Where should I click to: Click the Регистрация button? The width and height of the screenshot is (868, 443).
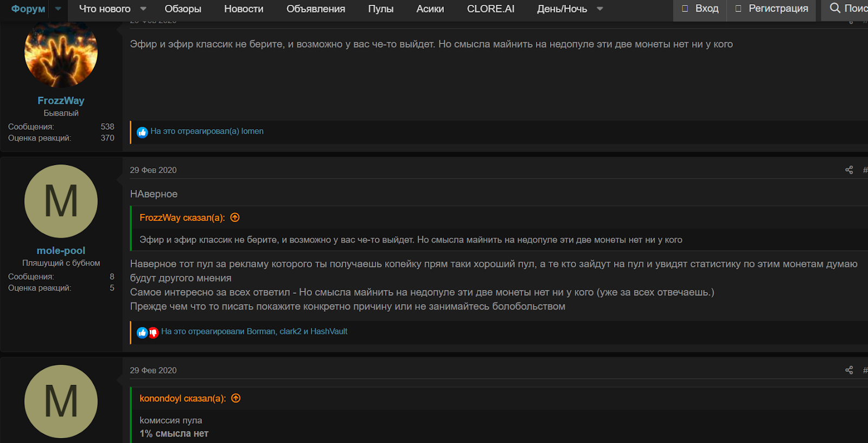click(x=771, y=9)
